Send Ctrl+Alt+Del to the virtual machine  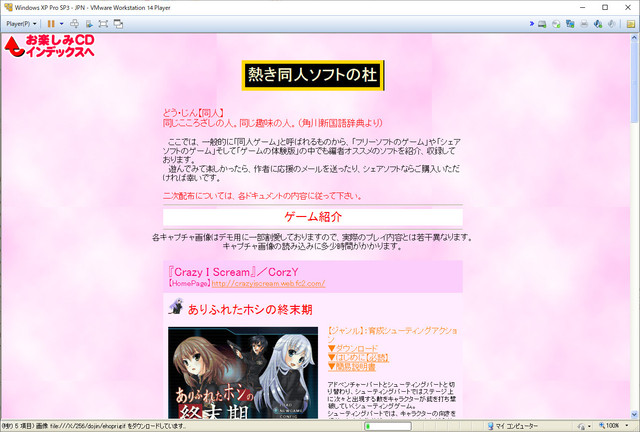[74, 24]
